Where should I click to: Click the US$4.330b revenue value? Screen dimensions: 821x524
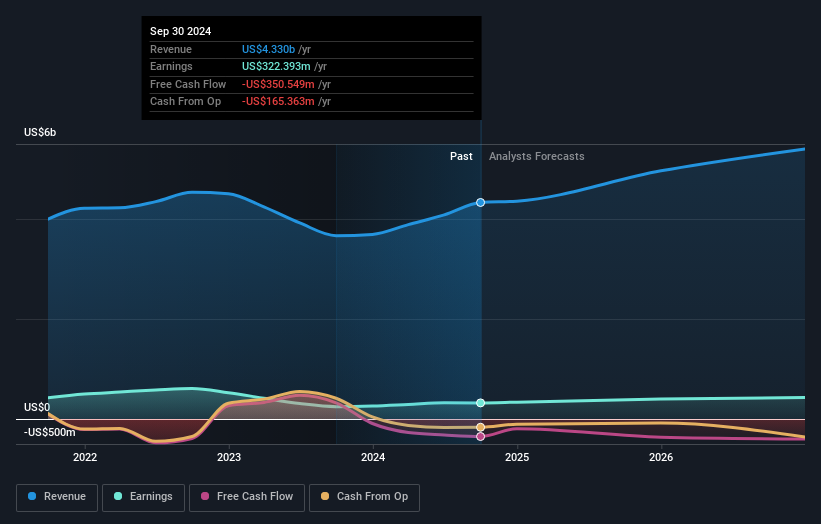click(268, 49)
